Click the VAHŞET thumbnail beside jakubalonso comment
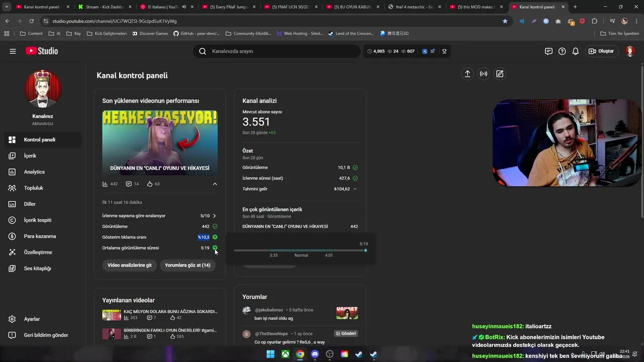The image size is (644, 362). [x=347, y=313]
